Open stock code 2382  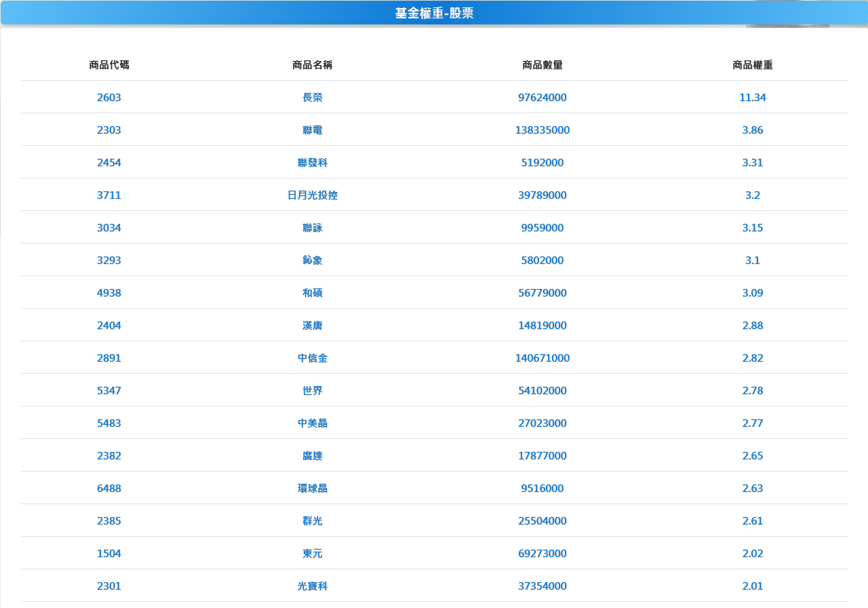pos(109,456)
